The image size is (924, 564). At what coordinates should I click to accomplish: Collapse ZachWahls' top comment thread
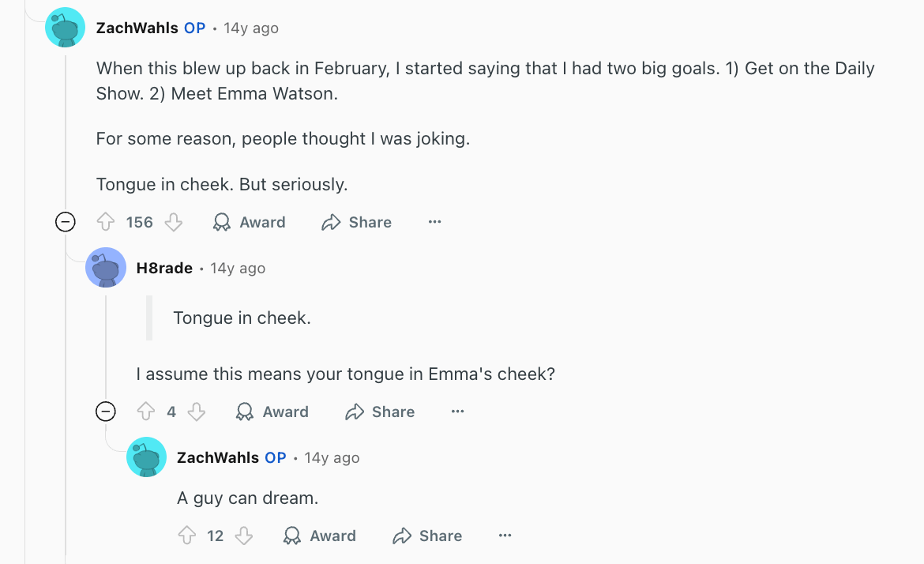click(x=66, y=223)
